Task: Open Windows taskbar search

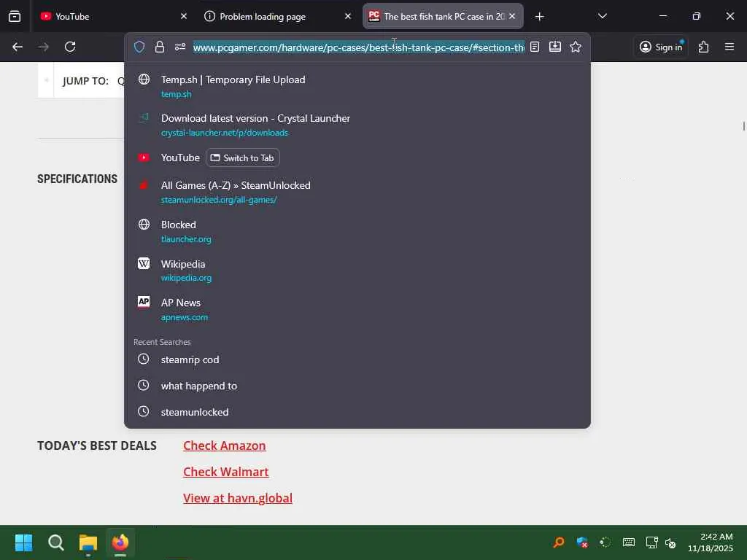Action: click(x=55, y=542)
